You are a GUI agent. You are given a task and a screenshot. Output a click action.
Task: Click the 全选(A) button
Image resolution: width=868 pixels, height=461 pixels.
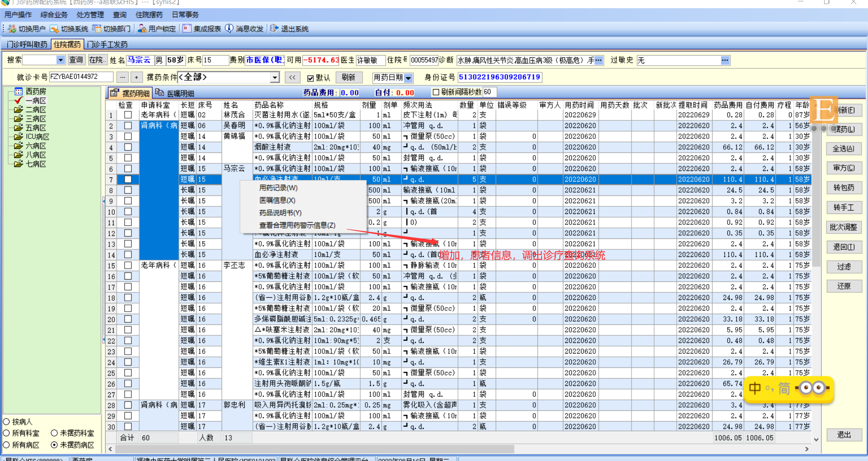tap(844, 148)
